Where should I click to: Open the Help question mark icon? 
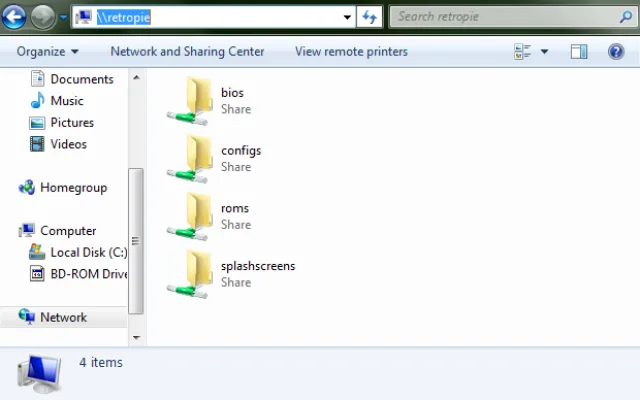click(x=616, y=51)
